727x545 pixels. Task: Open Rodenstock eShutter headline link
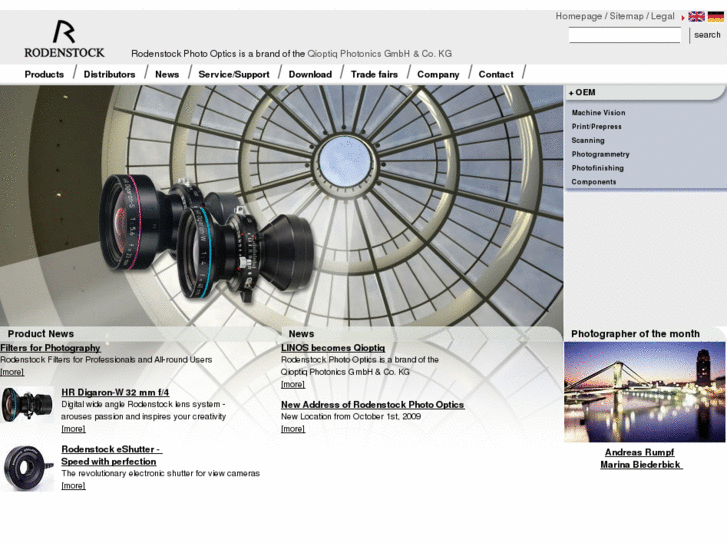[x=111, y=455]
